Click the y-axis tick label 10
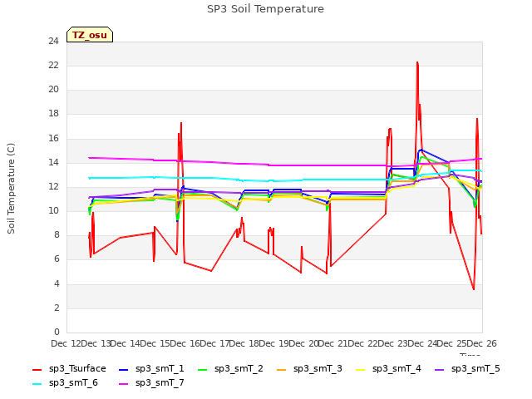 point(53,210)
